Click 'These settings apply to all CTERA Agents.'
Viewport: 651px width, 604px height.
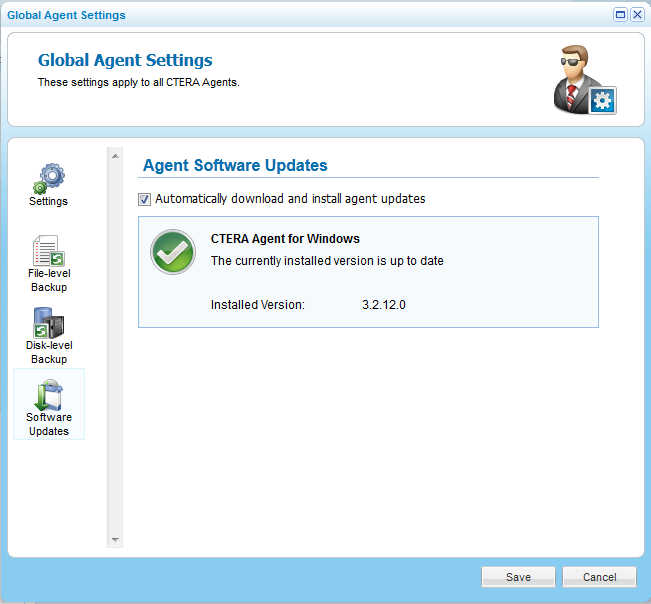[139, 82]
